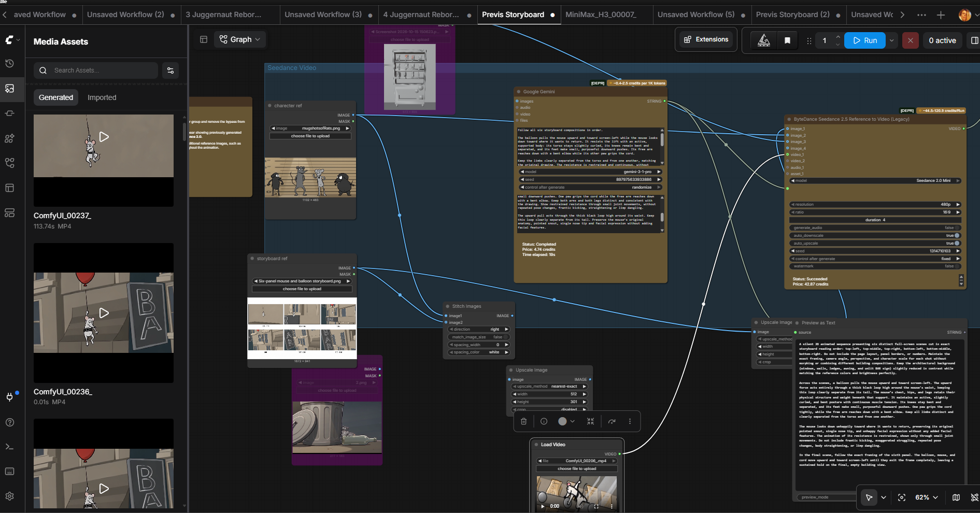
Task: Cancel the current run with red X
Action: [910, 40]
